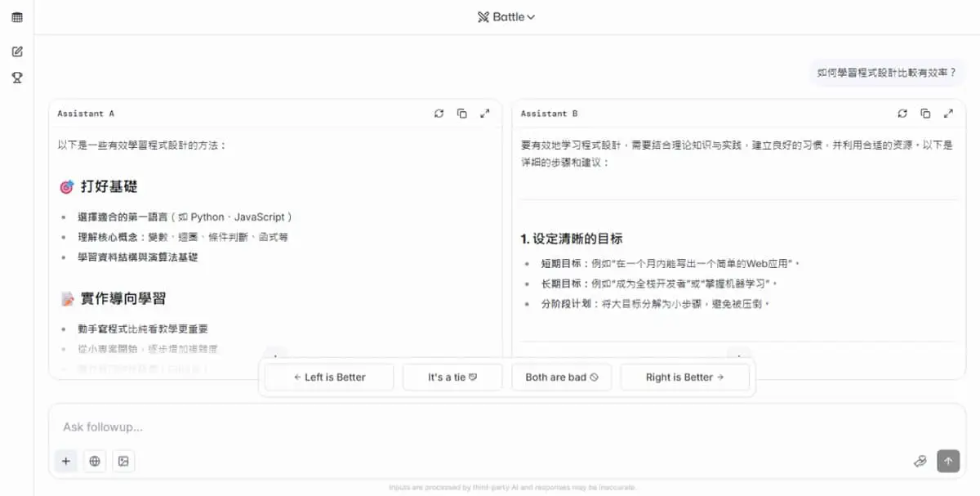Screen dimensions: 980x496
Task: Open the Battle mode dropdown
Action: tap(506, 16)
